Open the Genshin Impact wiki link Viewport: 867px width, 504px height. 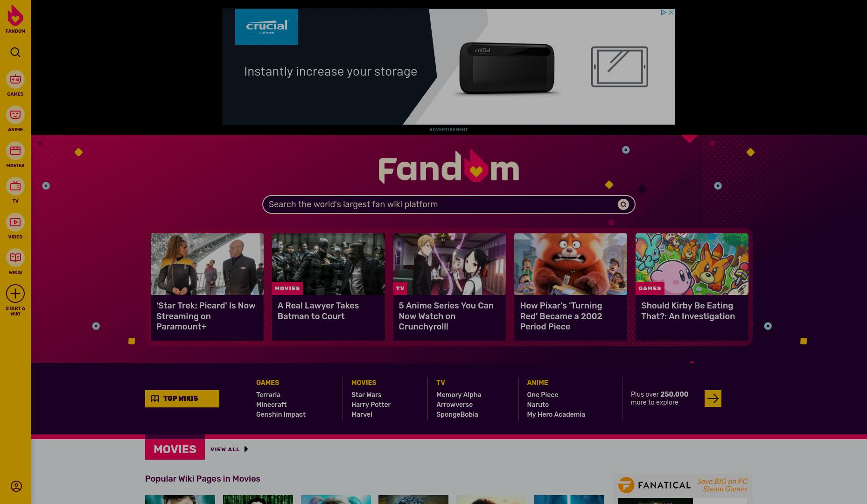(x=281, y=414)
